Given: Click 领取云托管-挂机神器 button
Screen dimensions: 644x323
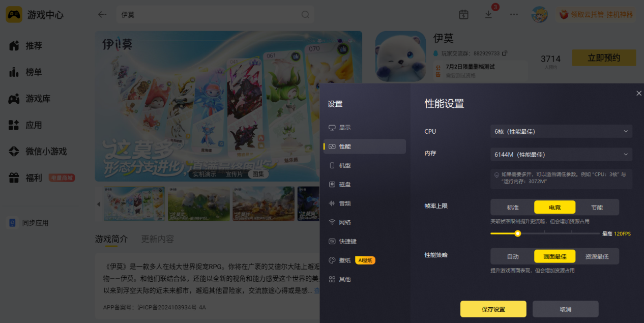Looking at the screenshot, I should click(x=596, y=15).
